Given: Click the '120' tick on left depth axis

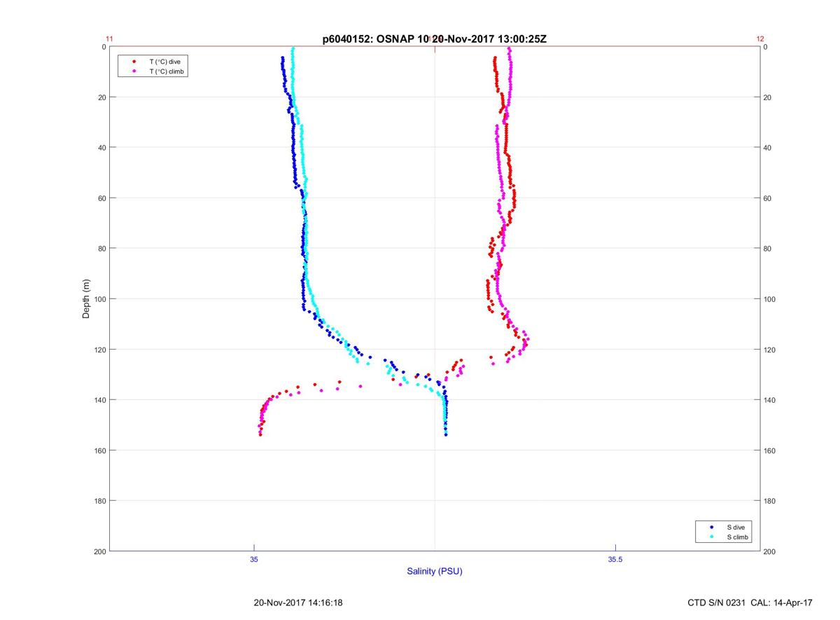Looking at the screenshot, I should [x=101, y=350].
